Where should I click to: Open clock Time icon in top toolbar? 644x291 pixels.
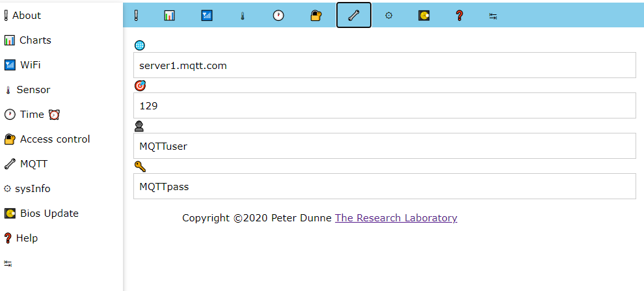pos(278,16)
